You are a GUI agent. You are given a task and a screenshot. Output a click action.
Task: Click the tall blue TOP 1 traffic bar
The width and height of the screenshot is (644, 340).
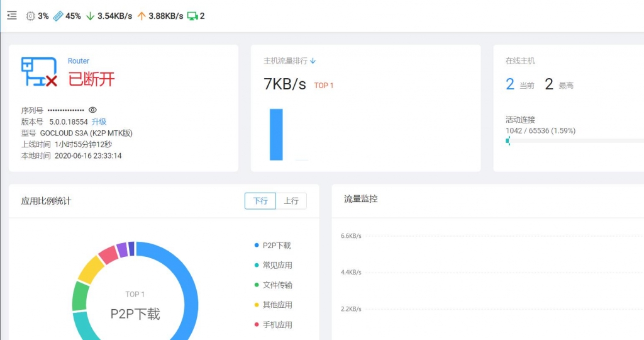coord(276,134)
